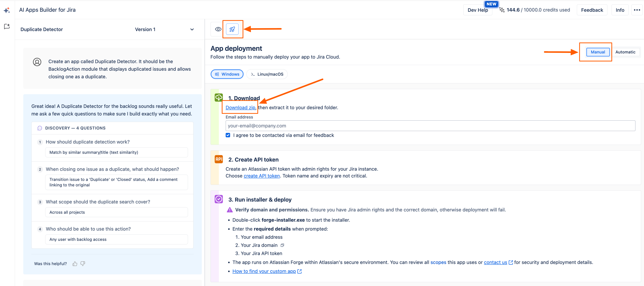
Task: Open the Dev Help menu
Action: coord(477,10)
